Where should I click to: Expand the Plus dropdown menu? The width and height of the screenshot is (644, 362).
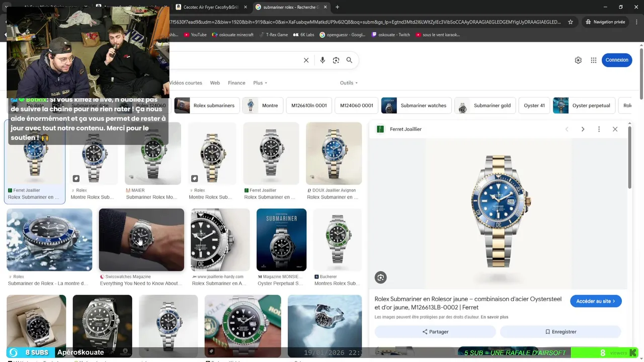(x=260, y=83)
